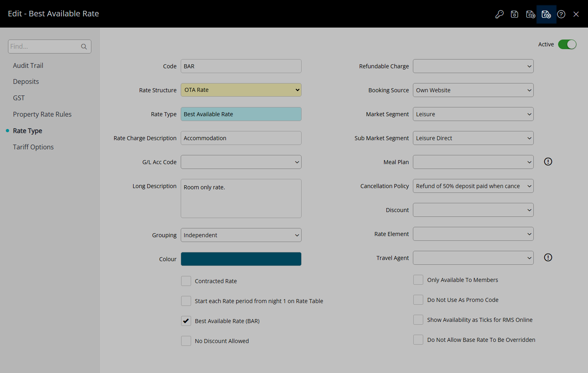The height and width of the screenshot is (373, 588).
Task: Select Rate Type in sidebar
Action: pos(28,131)
